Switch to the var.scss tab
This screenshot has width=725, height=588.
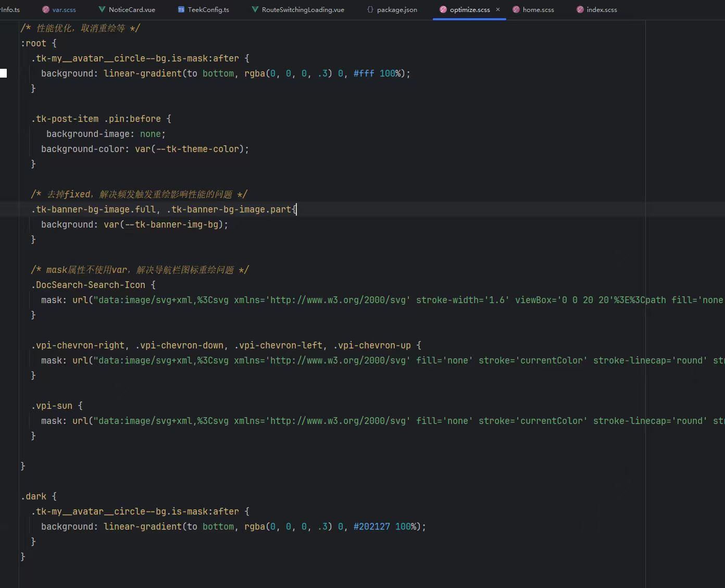pyautogui.click(x=59, y=9)
